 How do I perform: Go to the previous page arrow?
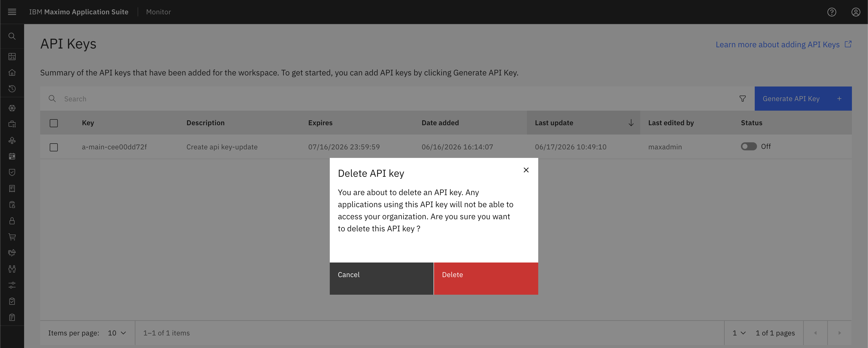click(x=816, y=333)
